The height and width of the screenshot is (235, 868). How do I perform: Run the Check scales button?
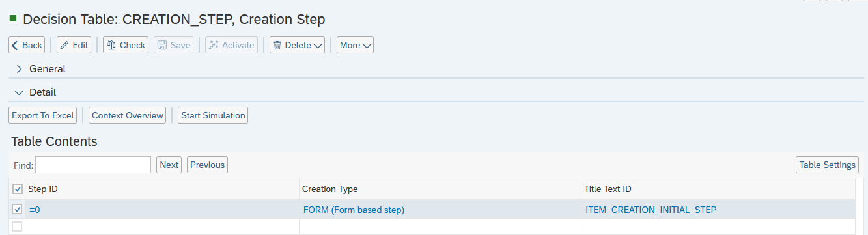(x=126, y=45)
